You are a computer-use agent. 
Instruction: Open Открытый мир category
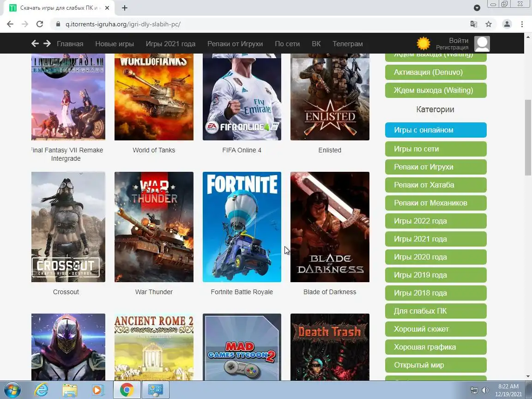[x=435, y=365]
